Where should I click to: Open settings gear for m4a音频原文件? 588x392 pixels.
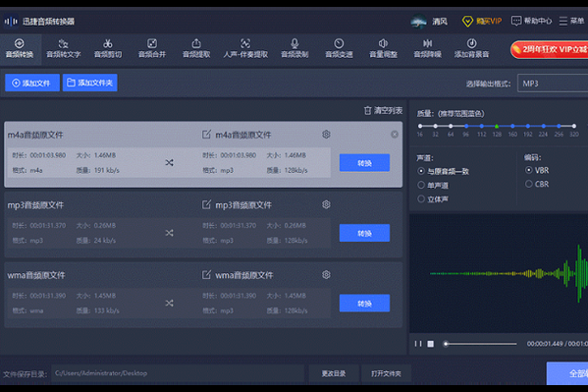(x=326, y=134)
